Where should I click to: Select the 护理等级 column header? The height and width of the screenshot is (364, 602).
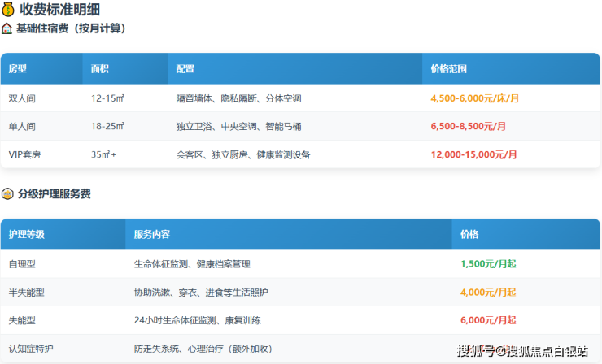click(x=26, y=235)
